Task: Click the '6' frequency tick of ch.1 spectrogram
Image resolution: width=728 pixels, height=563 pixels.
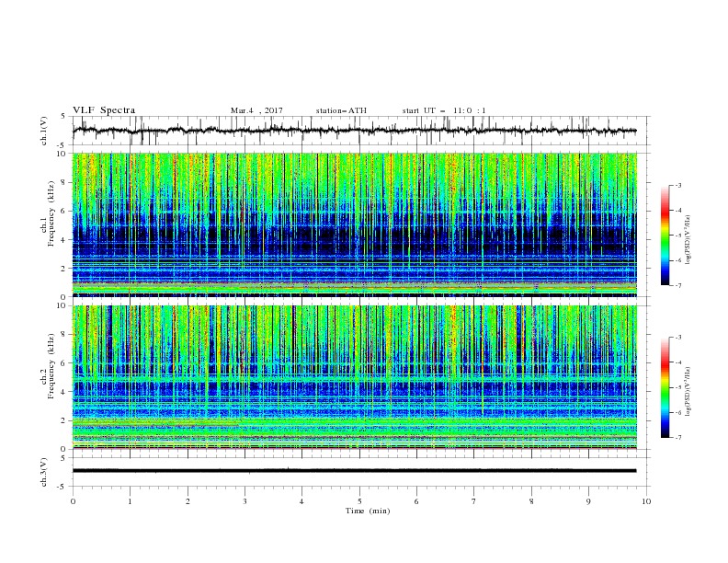Action: [64, 211]
